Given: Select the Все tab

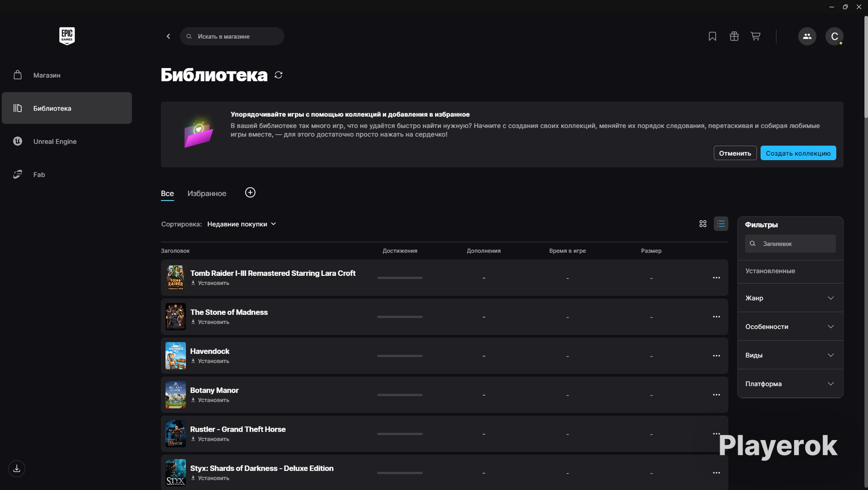Looking at the screenshot, I should pyautogui.click(x=168, y=194).
